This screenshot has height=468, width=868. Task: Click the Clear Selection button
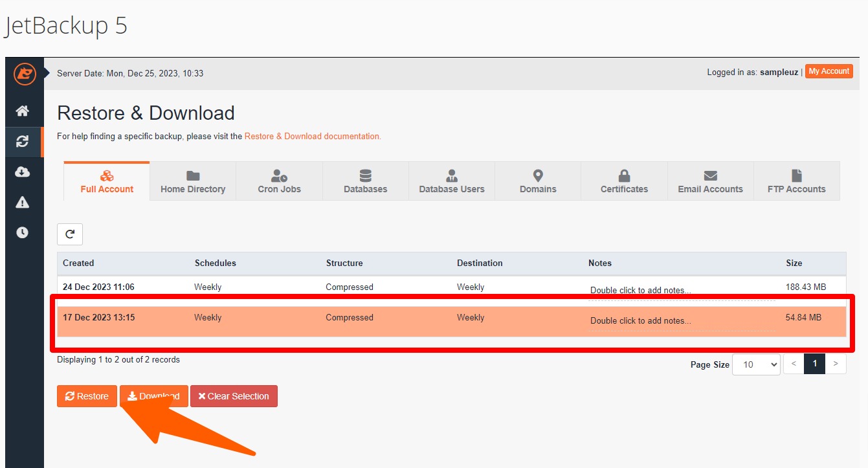tap(234, 396)
